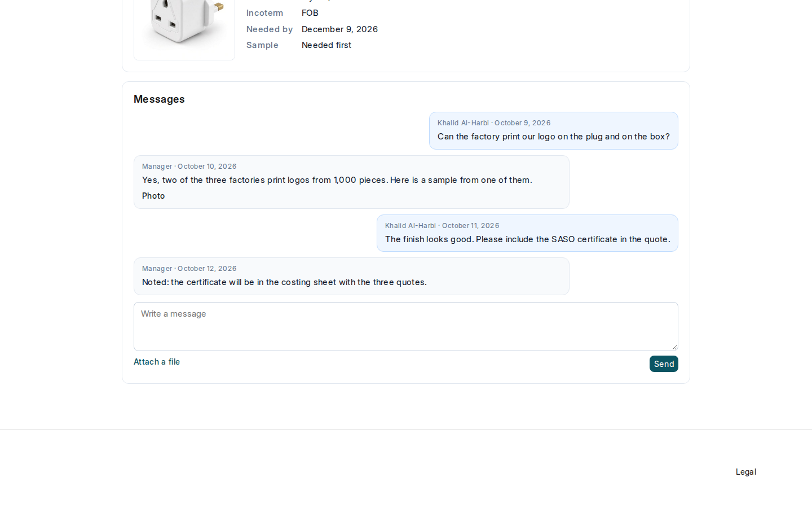Click 'Manager · October 10, 2026' header
Image resolution: width=812 pixels, height=508 pixels.
tap(189, 167)
